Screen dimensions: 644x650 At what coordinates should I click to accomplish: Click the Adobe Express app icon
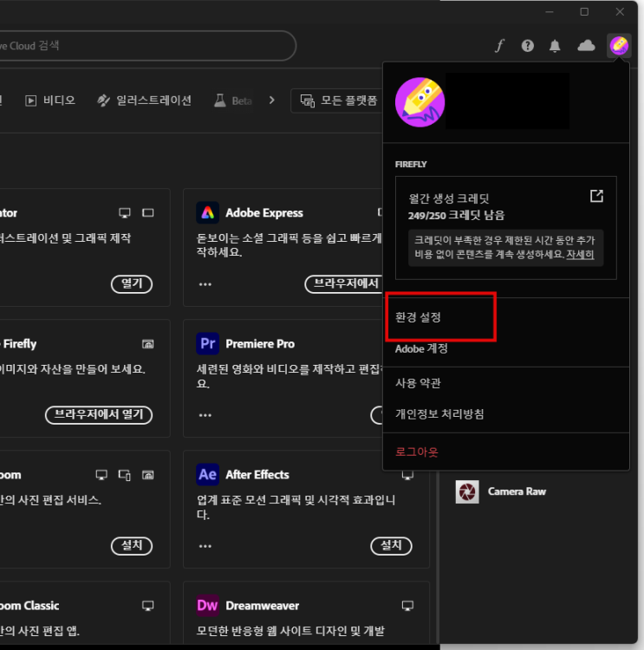coord(207,212)
